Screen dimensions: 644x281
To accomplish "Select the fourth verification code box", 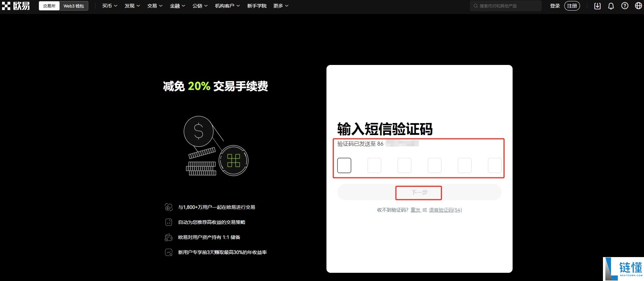I will (x=435, y=165).
